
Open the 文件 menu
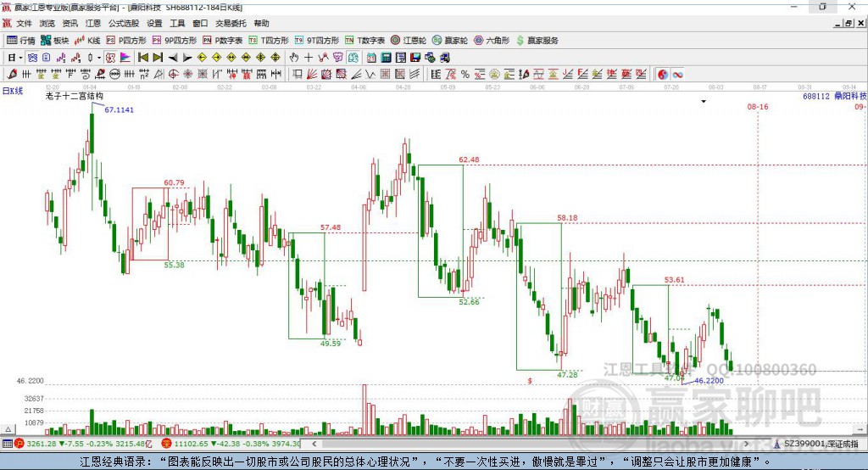(x=24, y=23)
